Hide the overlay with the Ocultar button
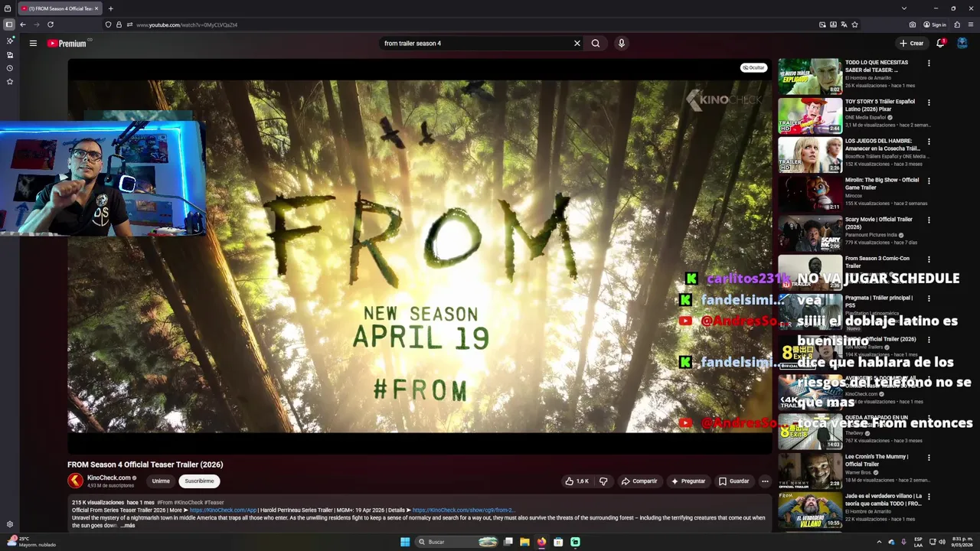Viewport: 980px width, 551px height. tap(753, 67)
